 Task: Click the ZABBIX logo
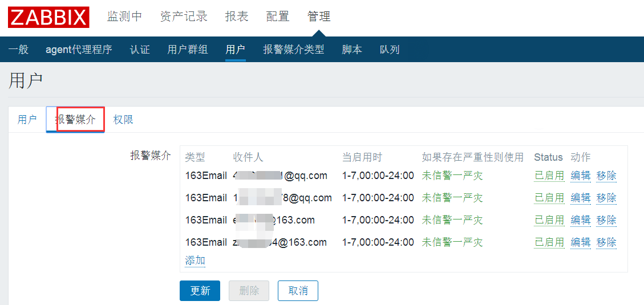48,17
